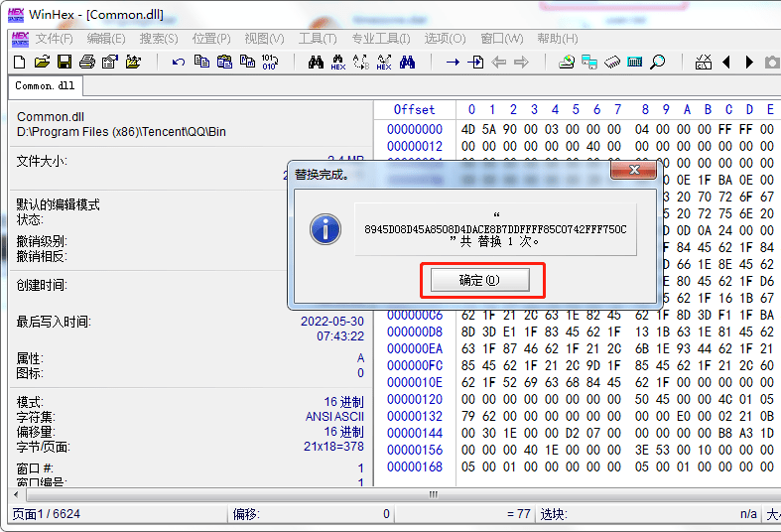Click the New file icon in toolbar
The image size is (781, 532).
tap(19, 63)
